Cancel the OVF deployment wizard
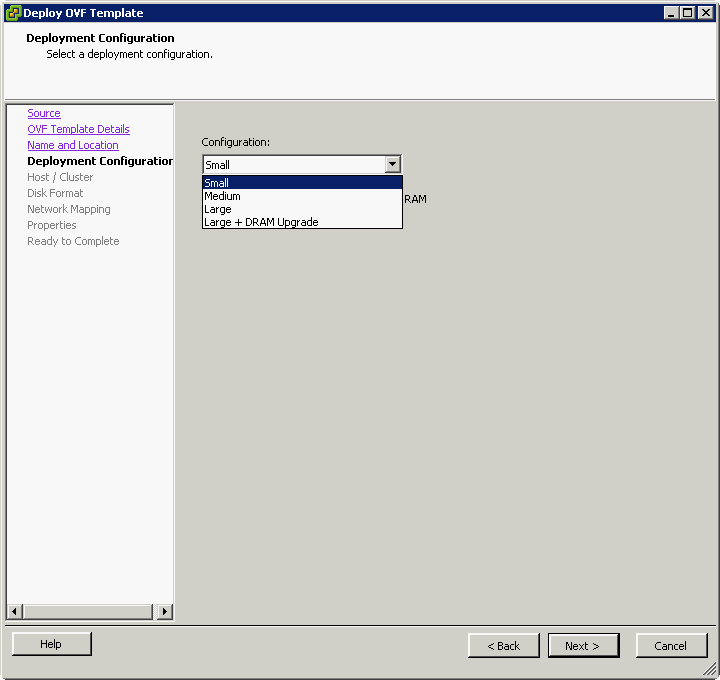Image resolution: width=720 pixels, height=680 pixels. [671, 646]
